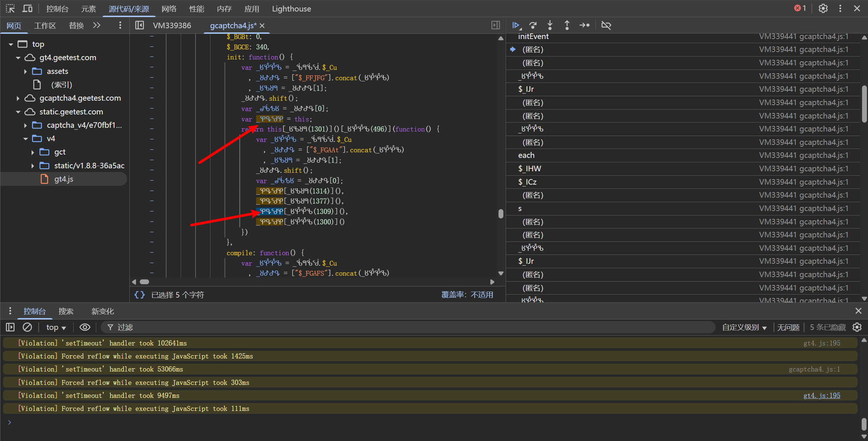The height and width of the screenshot is (441, 868).
Task: Click the code editor horizontal scrollbar thumb
Action: coord(145,282)
